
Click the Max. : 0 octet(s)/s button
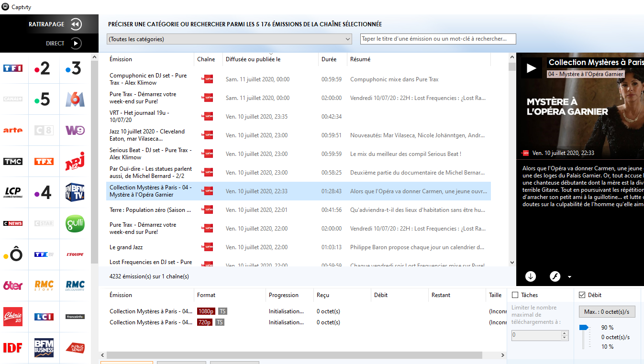click(607, 312)
